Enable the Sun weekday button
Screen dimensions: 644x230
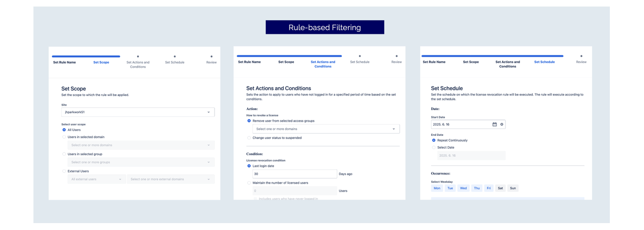pyautogui.click(x=513, y=188)
